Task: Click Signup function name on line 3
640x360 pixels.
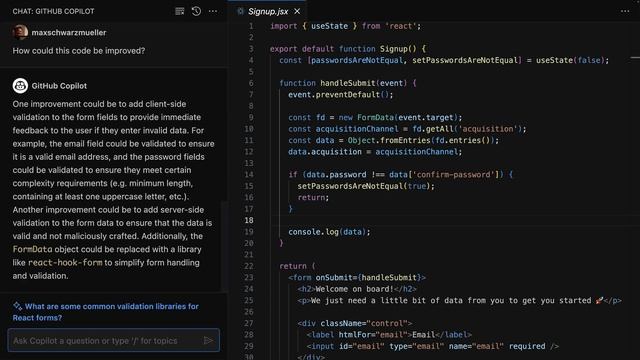Action: (x=393, y=49)
